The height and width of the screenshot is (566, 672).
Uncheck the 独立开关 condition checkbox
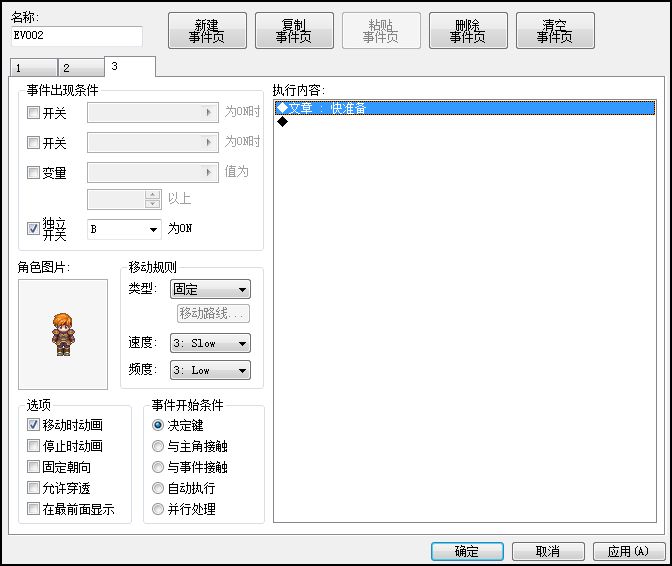pos(33,228)
